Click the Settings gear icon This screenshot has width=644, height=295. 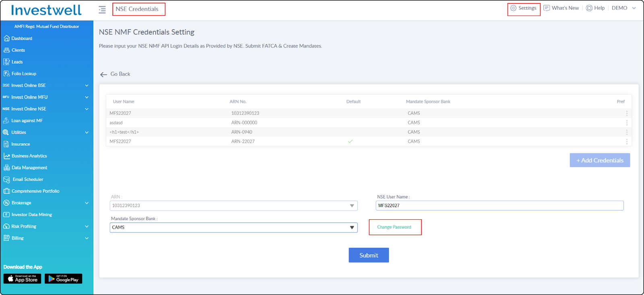[513, 8]
